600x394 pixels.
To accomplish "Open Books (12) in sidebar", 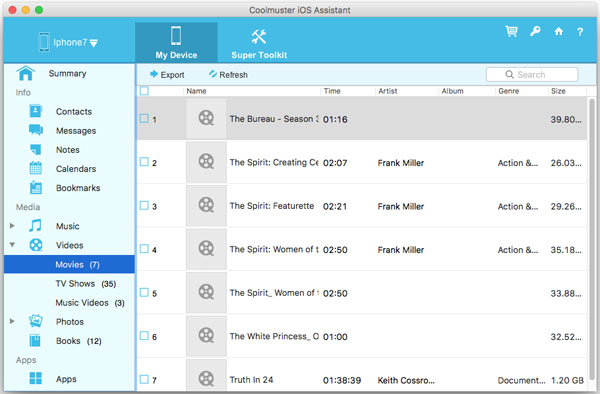I will tap(79, 340).
